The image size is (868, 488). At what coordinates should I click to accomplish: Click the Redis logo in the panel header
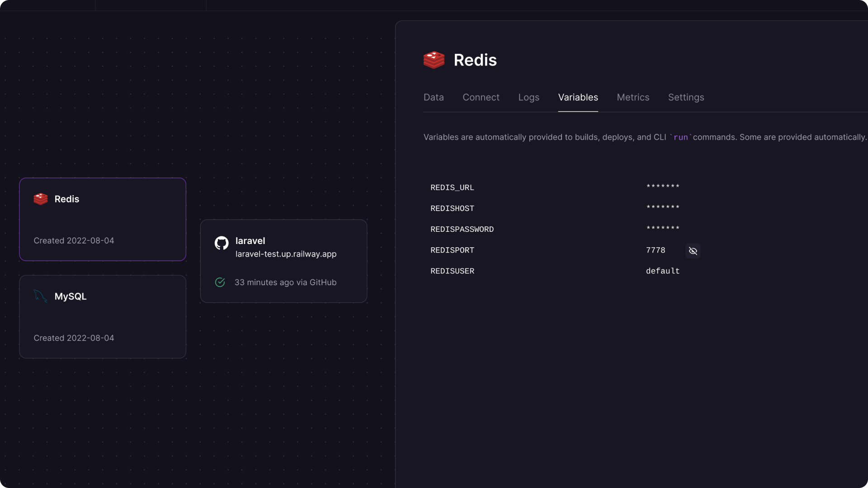pos(434,60)
